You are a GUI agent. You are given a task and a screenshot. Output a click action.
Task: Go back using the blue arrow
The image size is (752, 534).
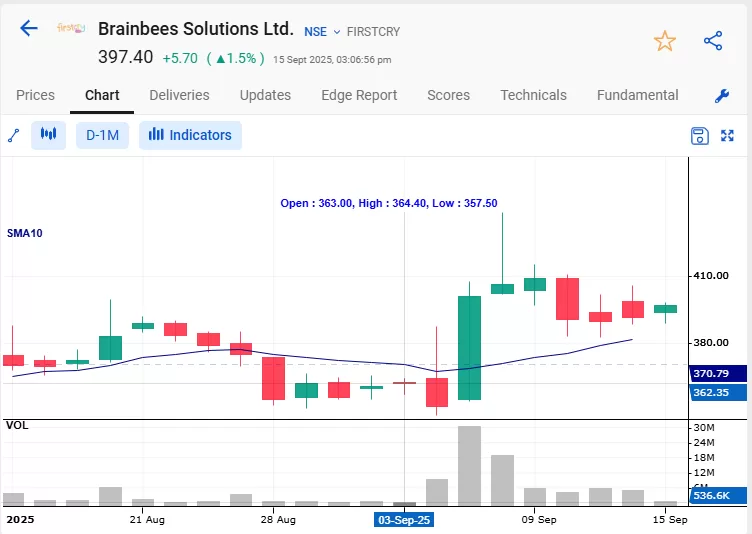(x=29, y=28)
